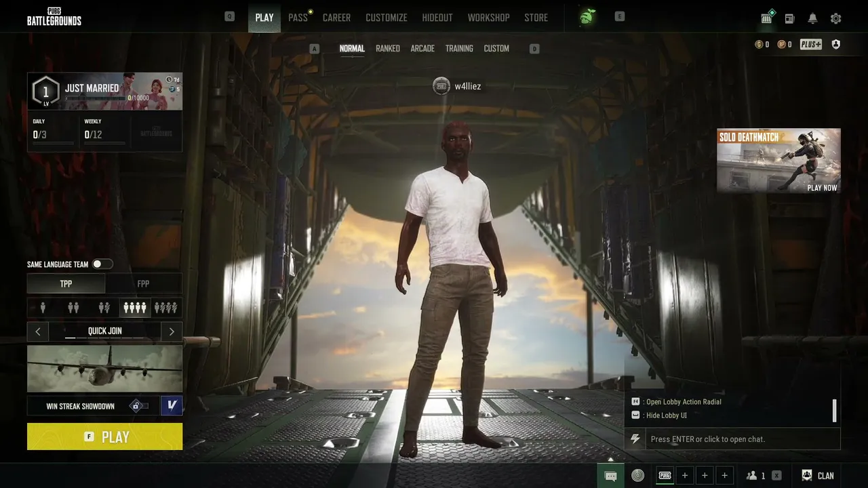Click the Q key hint left of PLAY tab
Image resolution: width=868 pixels, height=488 pixels.
(x=229, y=16)
